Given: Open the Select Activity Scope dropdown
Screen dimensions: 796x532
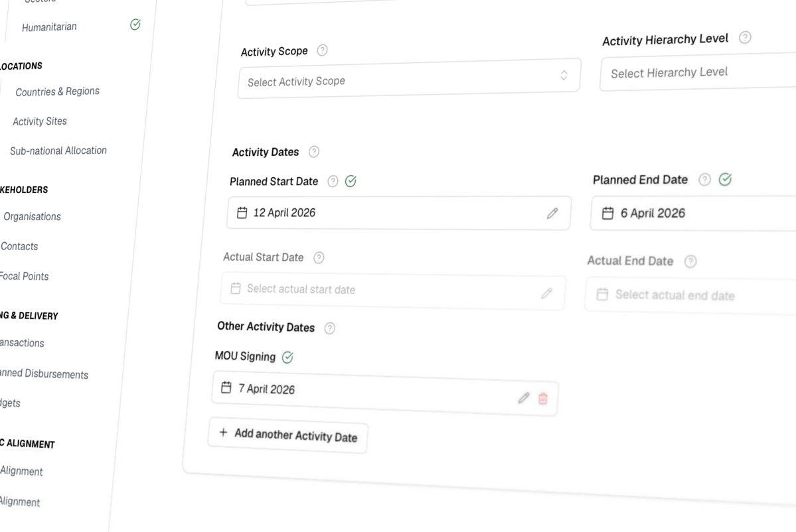Looking at the screenshot, I should point(409,78).
